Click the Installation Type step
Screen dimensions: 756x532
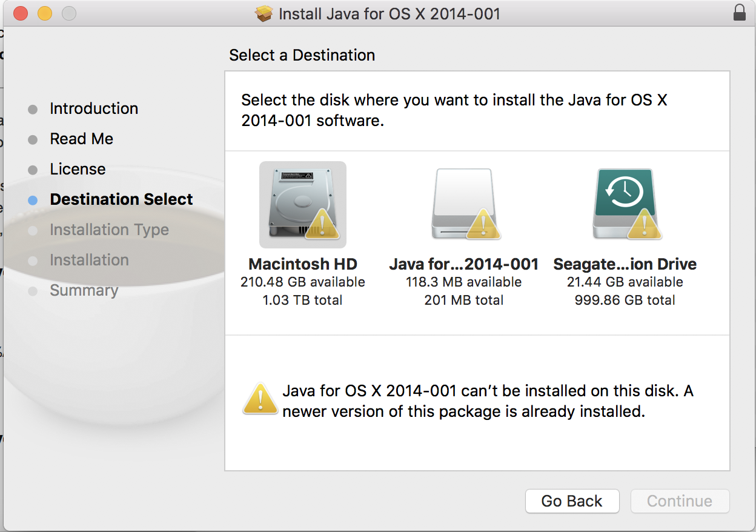pos(109,230)
